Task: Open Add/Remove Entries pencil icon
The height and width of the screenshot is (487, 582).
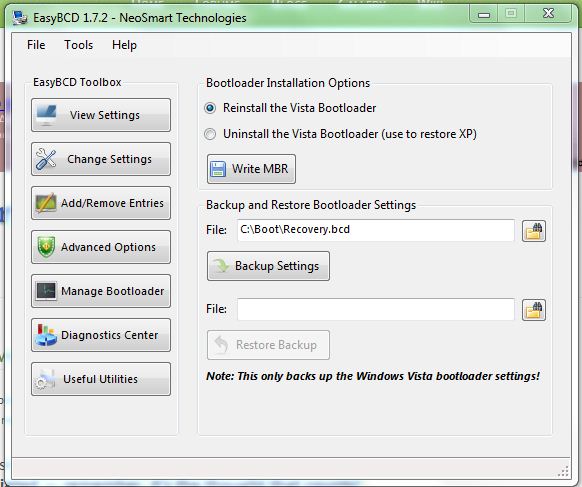Action: point(46,203)
